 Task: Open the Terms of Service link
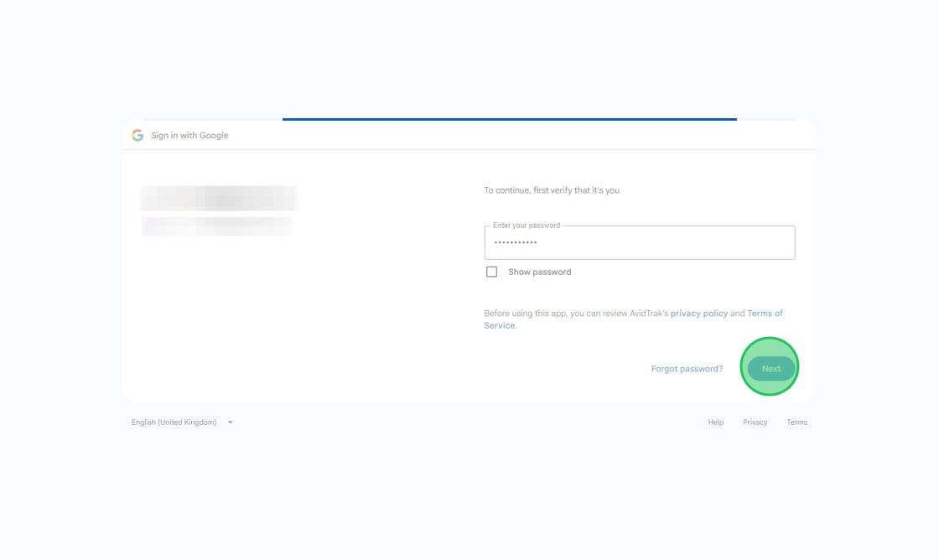765,314
